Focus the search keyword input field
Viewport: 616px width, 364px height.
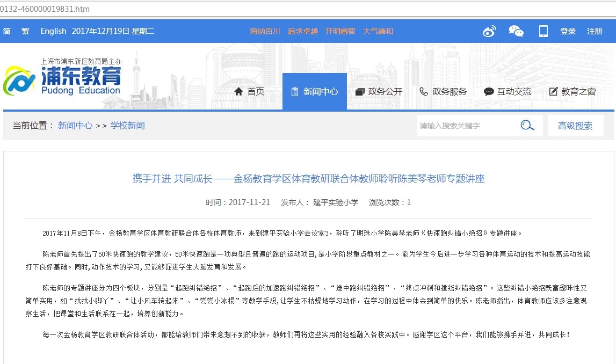pyautogui.click(x=467, y=126)
